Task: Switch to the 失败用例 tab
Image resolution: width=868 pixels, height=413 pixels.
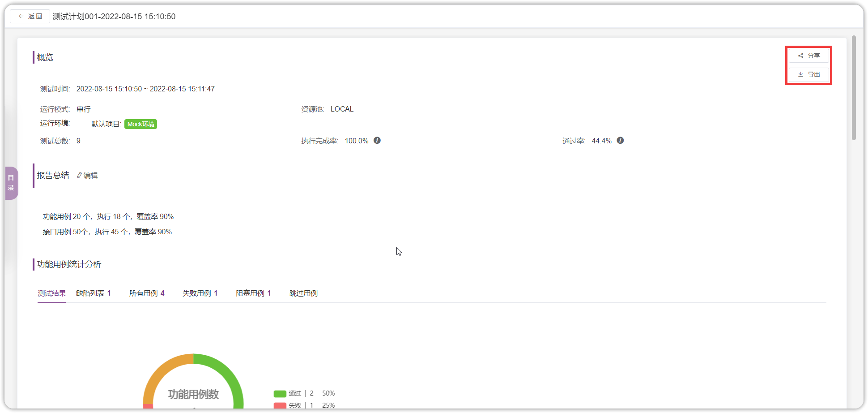Action: pos(200,293)
